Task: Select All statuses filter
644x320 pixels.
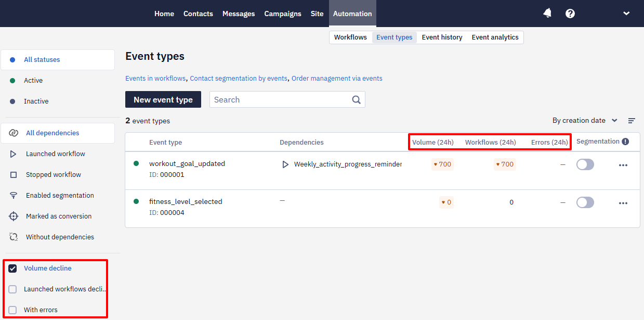Action: click(58, 60)
